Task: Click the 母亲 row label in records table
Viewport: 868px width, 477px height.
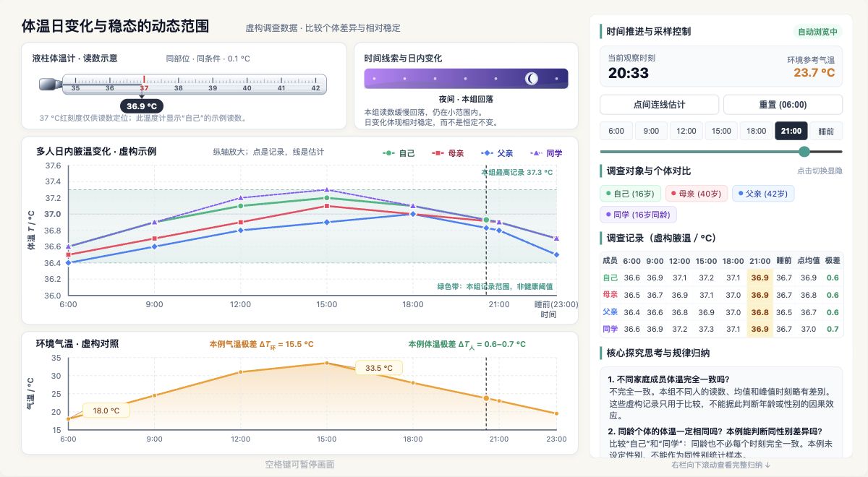Action: tap(610, 295)
